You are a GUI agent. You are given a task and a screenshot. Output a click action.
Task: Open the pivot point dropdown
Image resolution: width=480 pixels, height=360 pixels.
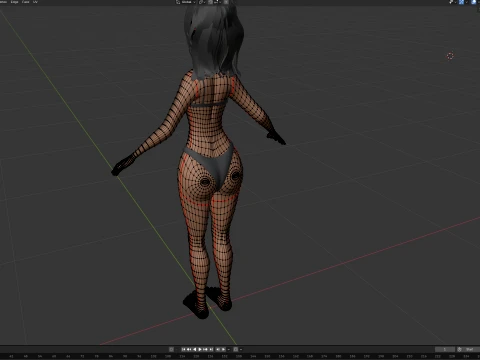coord(202,2)
